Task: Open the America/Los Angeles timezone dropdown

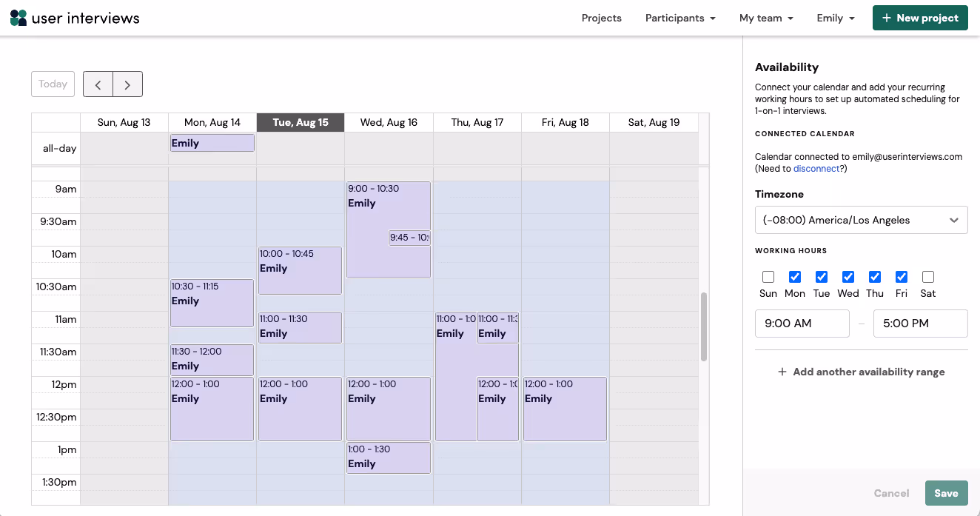Action: 861,220
